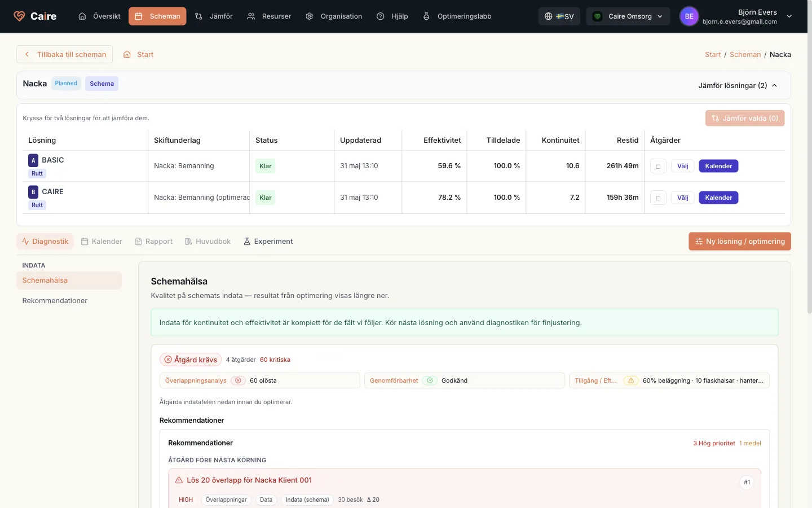Click the BE user avatar
The width and height of the screenshot is (812, 508).
click(x=689, y=16)
